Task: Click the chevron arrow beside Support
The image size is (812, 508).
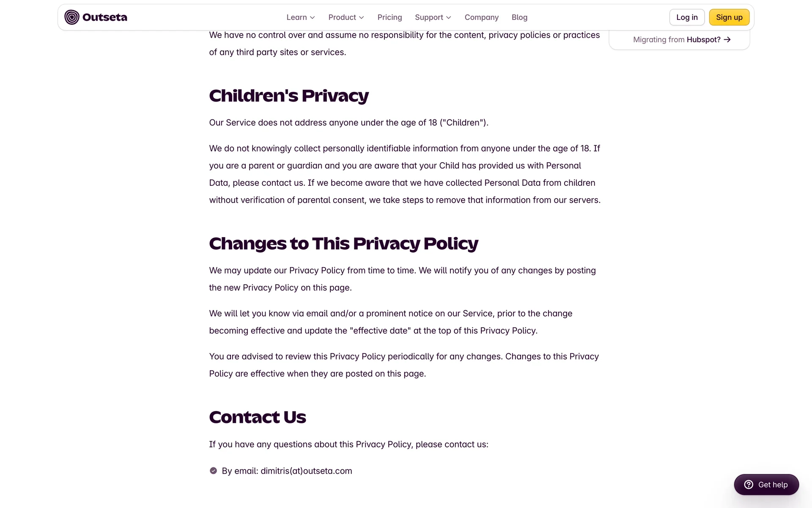Action: 449,18
